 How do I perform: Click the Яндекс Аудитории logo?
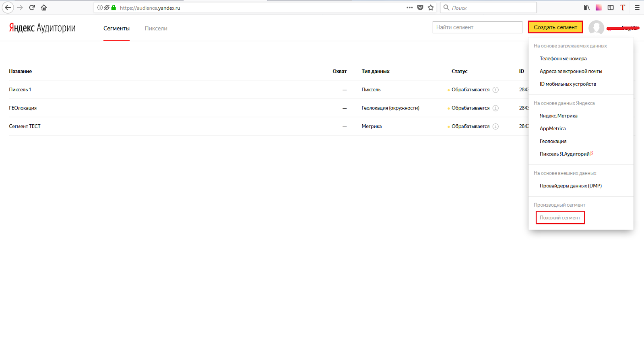42,28
